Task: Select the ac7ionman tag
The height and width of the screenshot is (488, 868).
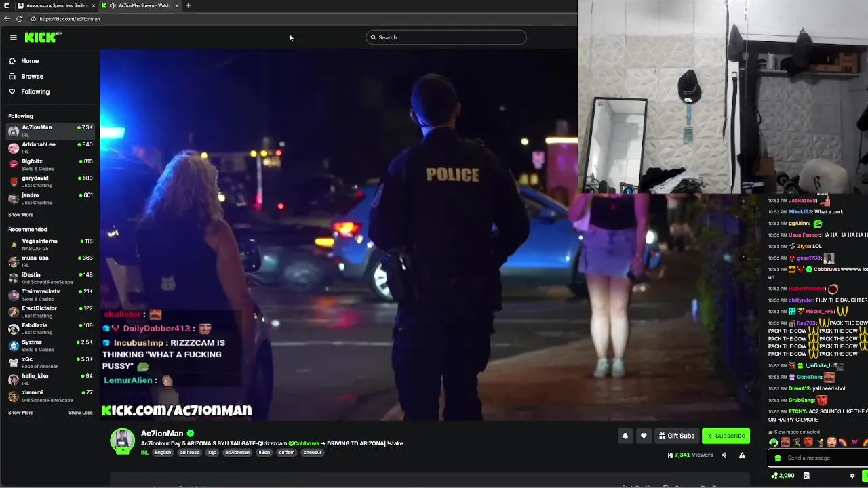Action: pos(237,453)
